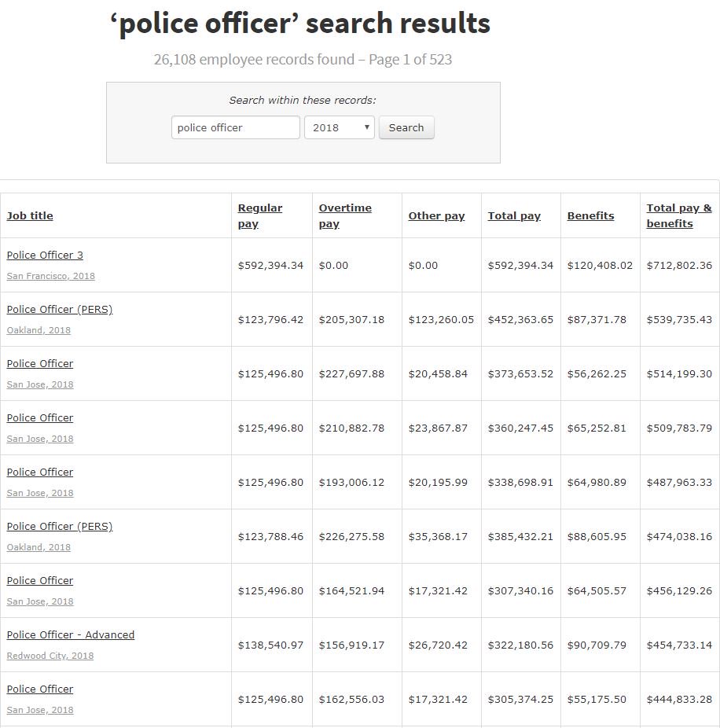The image size is (720, 728).
Task: Select benefits value $90,709.79
Action: 597,645
